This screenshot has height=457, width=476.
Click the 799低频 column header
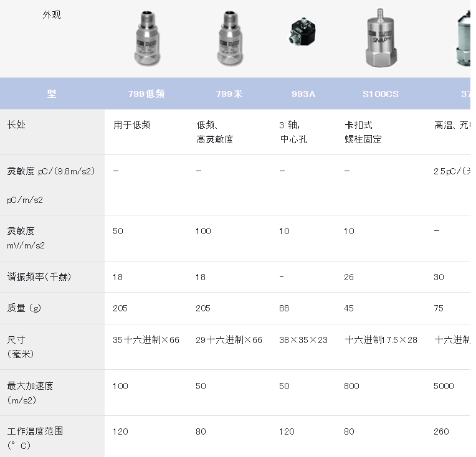tap(146, 94)
